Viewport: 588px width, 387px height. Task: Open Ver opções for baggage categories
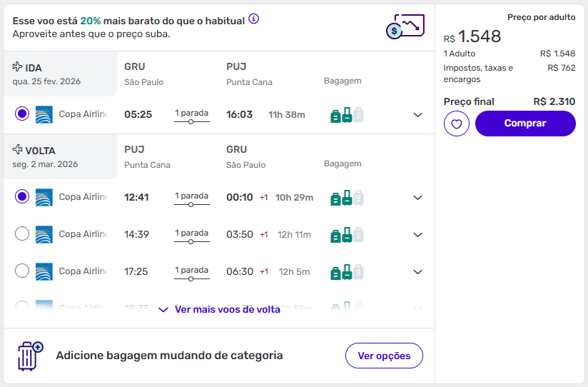click(x=384, y=356)
